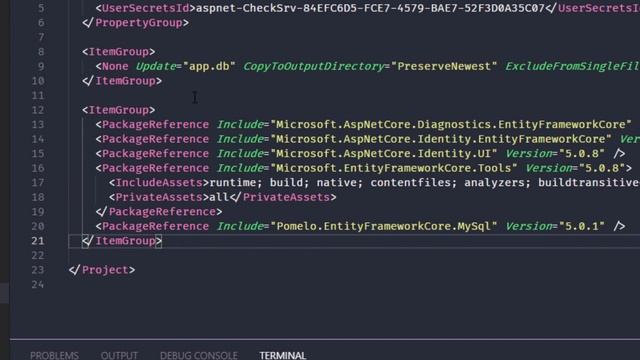
Task: Click "Microsoft.AspNetCore.Identity.UI" package name
Action: (384, 153)
